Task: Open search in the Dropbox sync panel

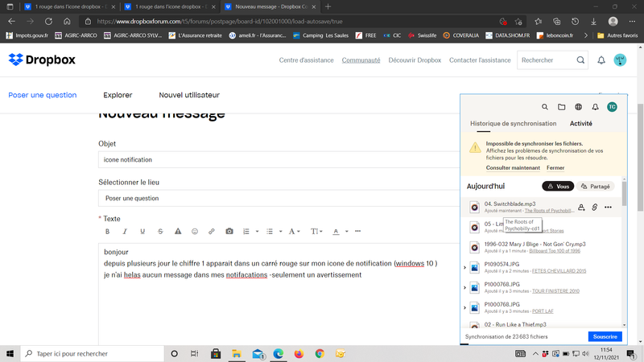Action: [545, 107]
